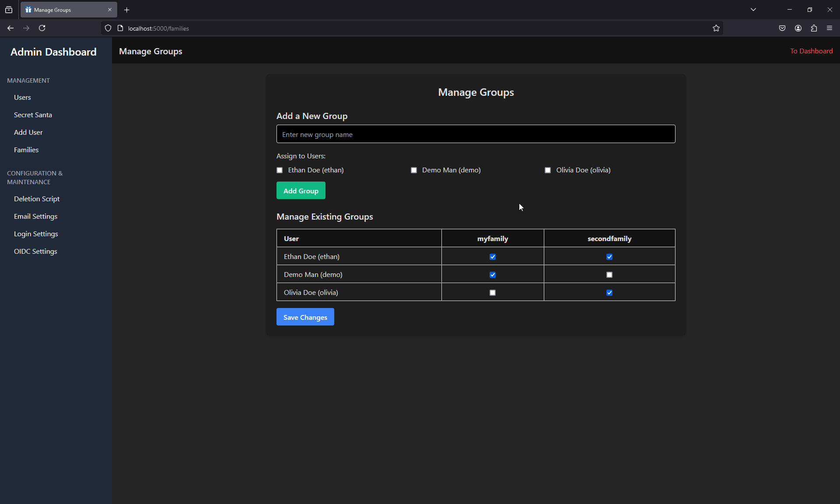
Task: Check Demo Man's secondfamily checkbox
Action: (609, 275)
